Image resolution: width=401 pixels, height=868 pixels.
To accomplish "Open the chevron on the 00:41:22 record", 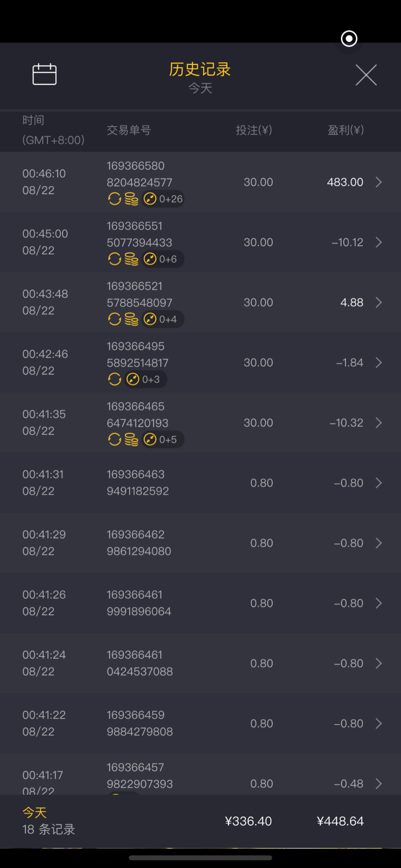I will tap(379, 723).
